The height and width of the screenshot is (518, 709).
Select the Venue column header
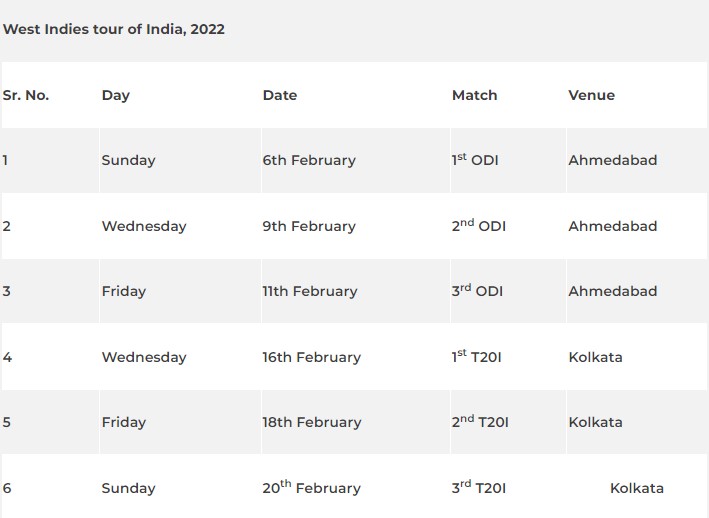coord(591,95)
